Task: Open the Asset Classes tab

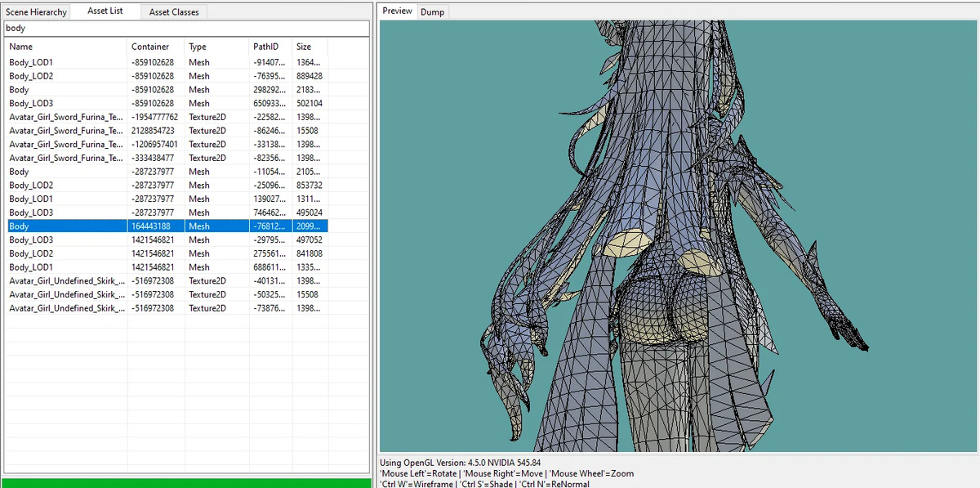Action: pos(174,12)
